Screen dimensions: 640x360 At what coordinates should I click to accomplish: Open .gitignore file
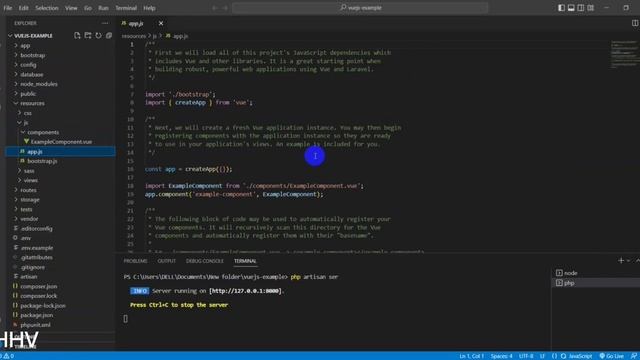[32, 267]
